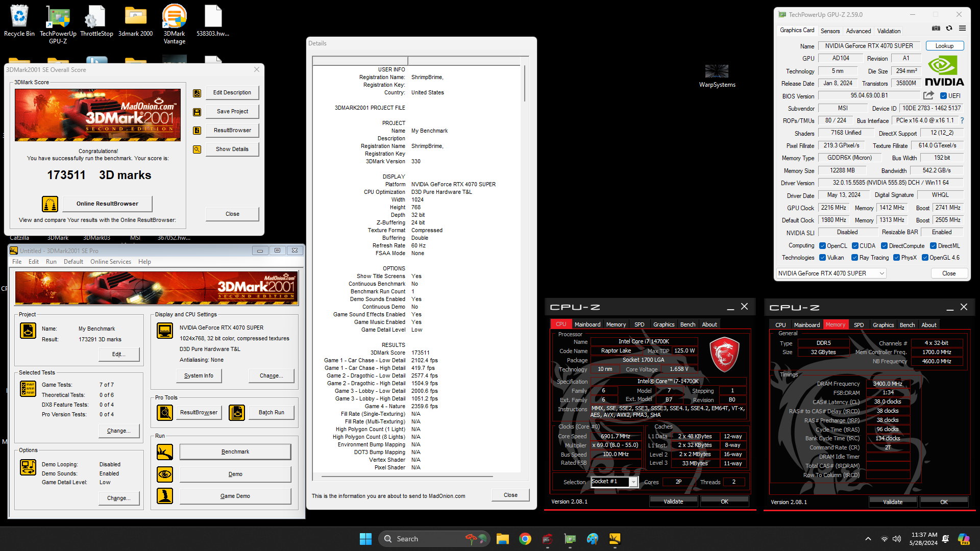Viewport: 980px width, 551px height.
Task: Click OK button in right CPU-Z
Action: click(944, 503)
